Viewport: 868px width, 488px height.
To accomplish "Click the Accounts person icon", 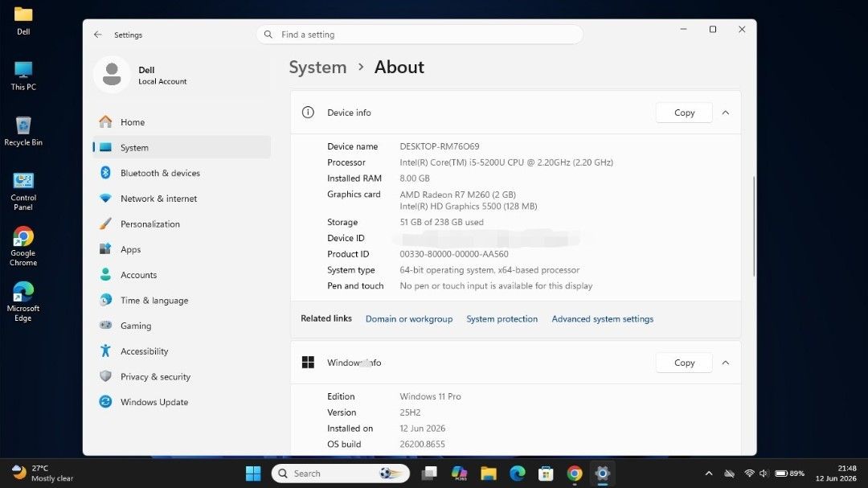I will [x=105, y=274].
